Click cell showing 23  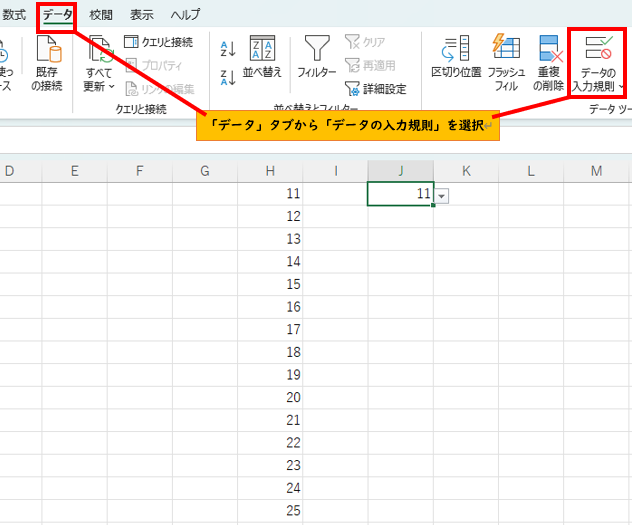[270, 466]
